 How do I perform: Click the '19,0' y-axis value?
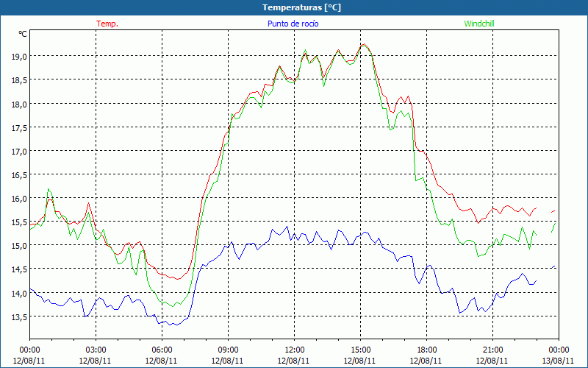pos(21,57)
